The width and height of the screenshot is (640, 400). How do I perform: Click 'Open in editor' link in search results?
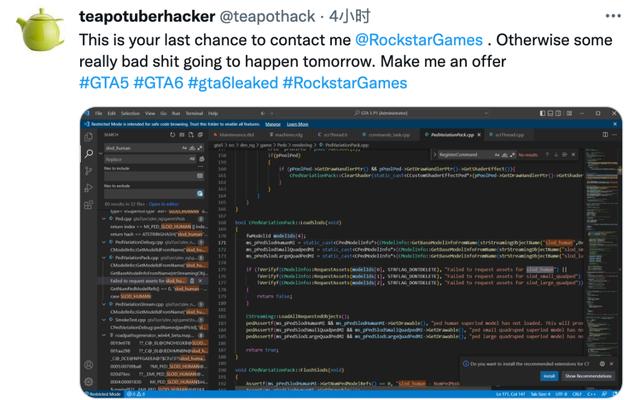163,204
